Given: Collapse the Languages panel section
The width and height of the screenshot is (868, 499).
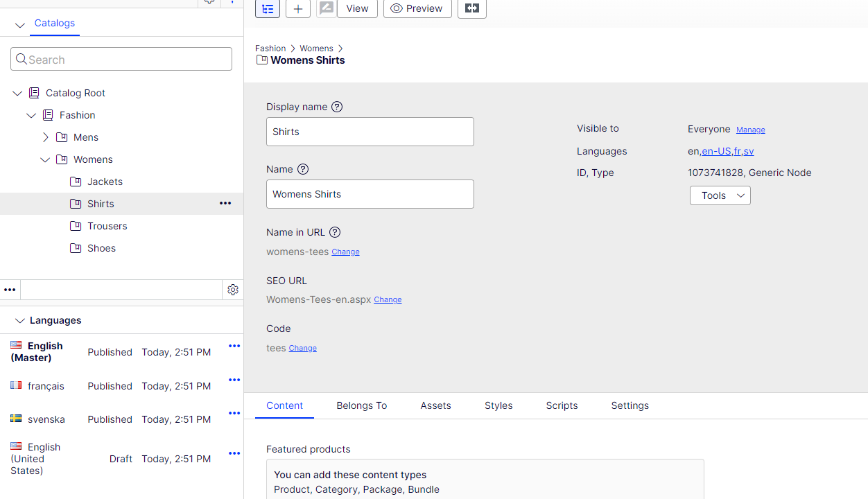Looking at the screenshot, I should click(20, 320).
